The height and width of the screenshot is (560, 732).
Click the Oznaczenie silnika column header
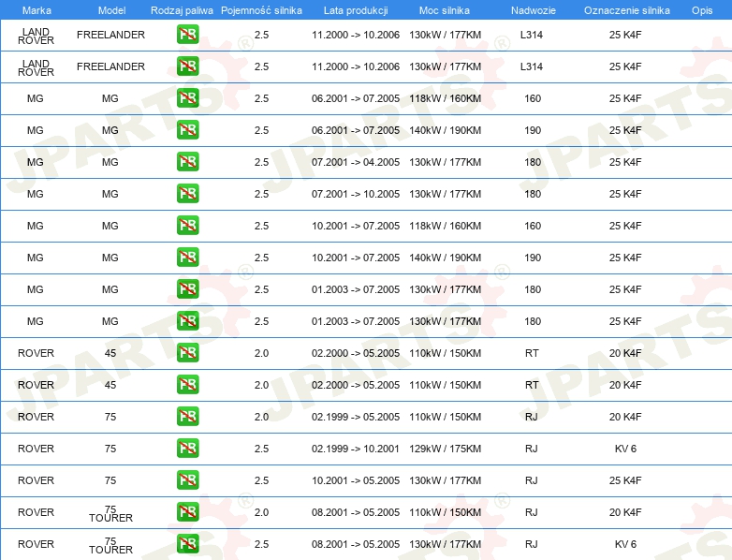[x=627, y=10]
